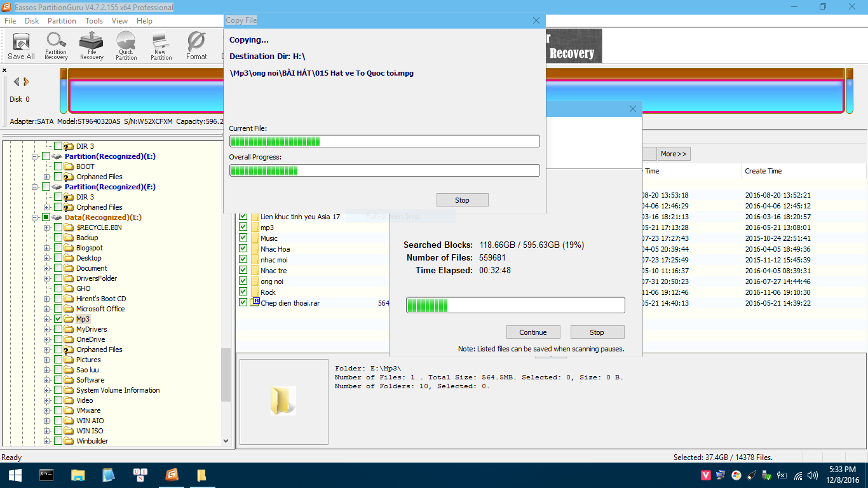868x488 pixels.
Task: Open the Windows Start menu
Action: click(15, 475)
